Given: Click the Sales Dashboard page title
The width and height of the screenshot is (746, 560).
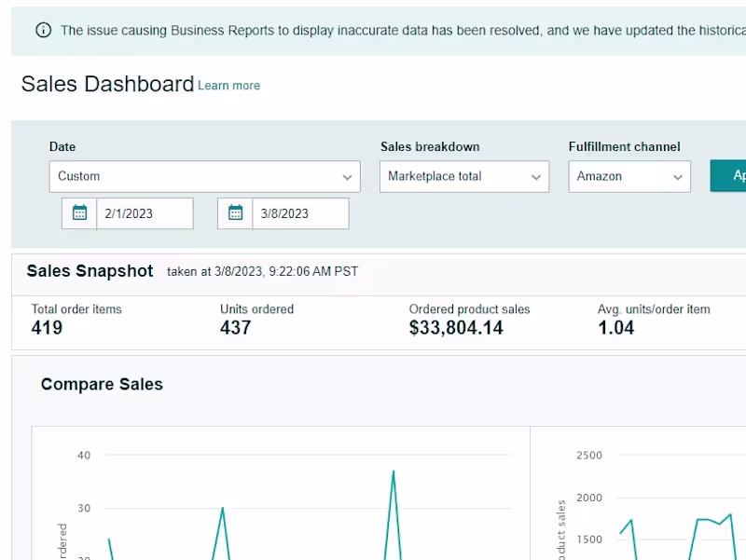Looking at the screenshot, I should [x=107, y=84].
